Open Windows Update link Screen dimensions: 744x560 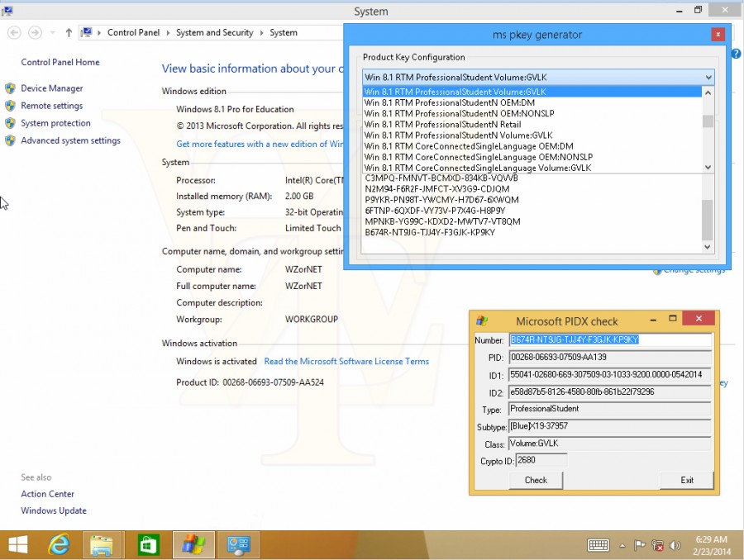54,510
